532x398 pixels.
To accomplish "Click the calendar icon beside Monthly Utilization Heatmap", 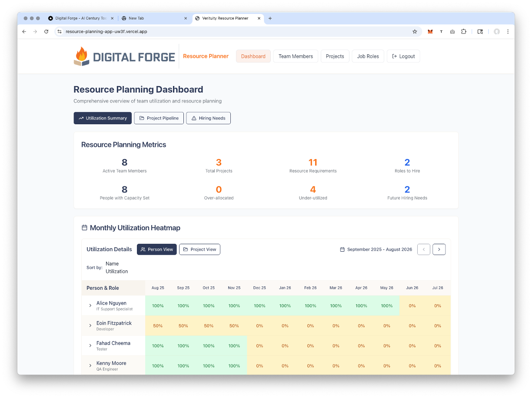I will 84,227.
